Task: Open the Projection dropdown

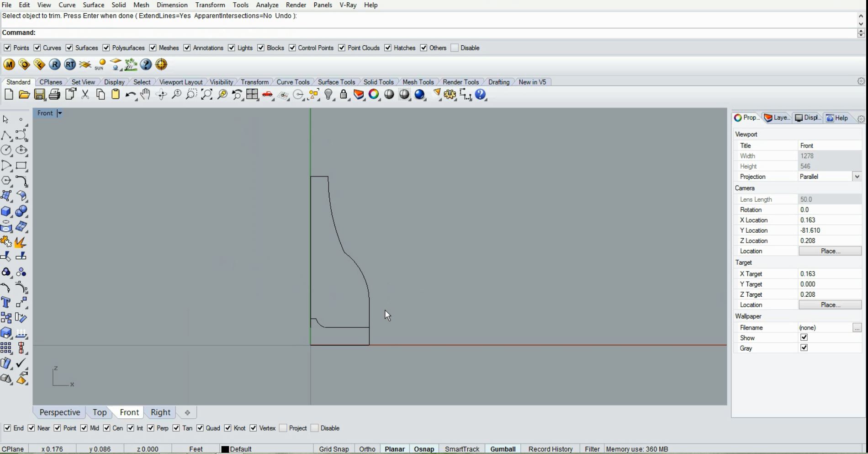Action: click(857, 177)
